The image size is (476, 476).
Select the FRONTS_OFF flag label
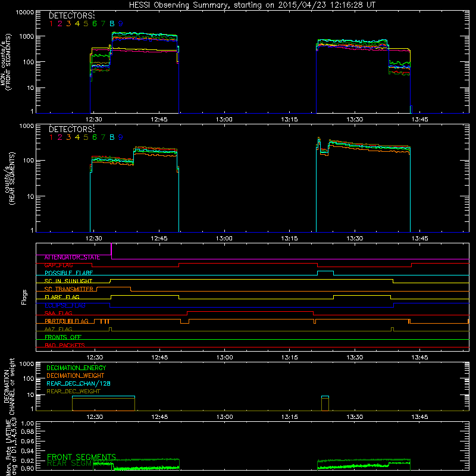[63, 337]
